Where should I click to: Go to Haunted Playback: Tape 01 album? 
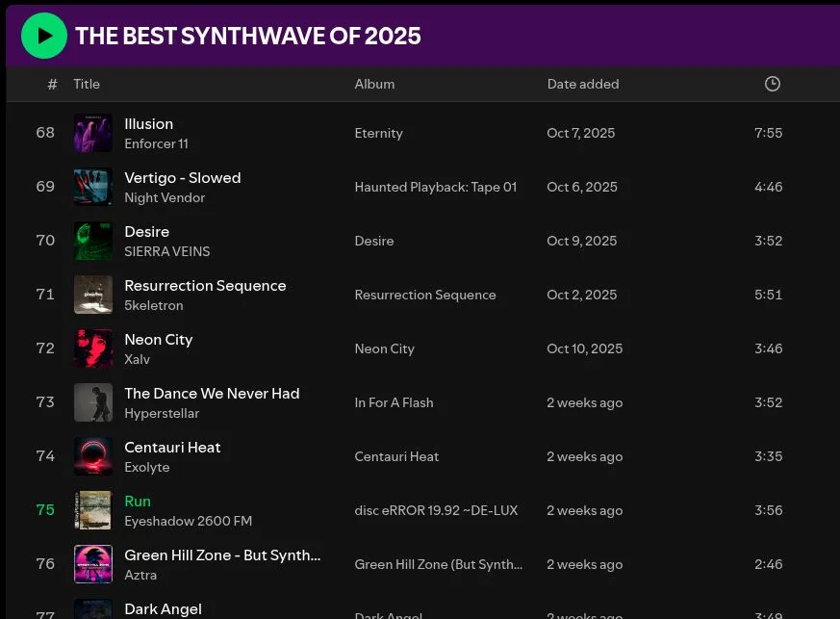[x=435, y=187]
